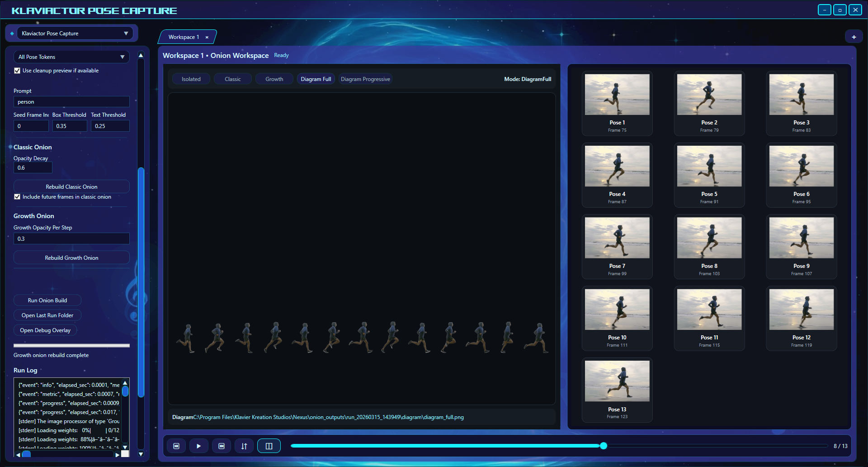Image resolution: width=868 pixels, height=467 pixels.
Task: Open the All Pose Tokens dropdown
Action: coord(71,57)
